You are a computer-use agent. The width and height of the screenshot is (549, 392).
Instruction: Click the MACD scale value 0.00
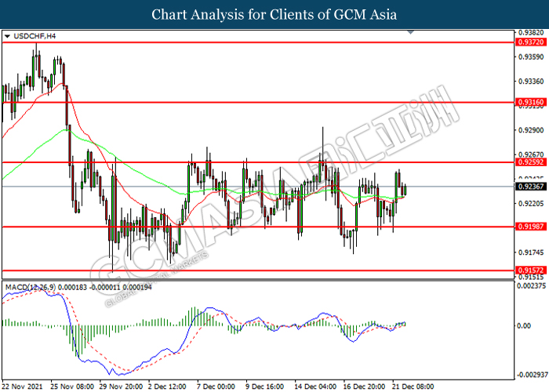point(524,326)
